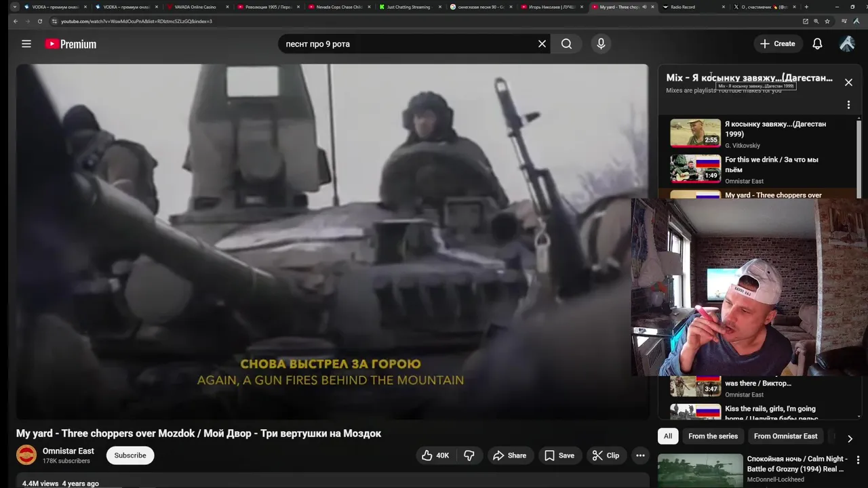Switch to 'Революция 1905' browser tab
868x488 pixels.
(x=268, y=7)
